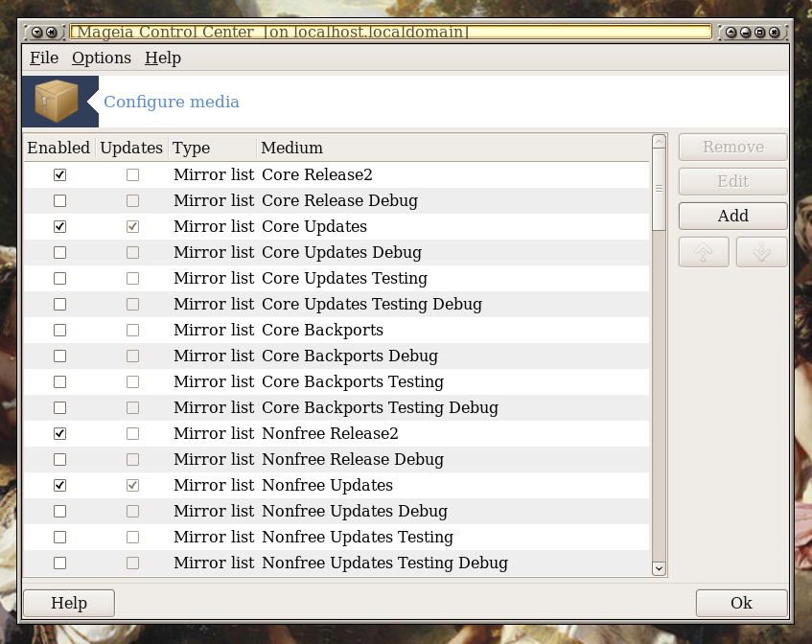Enable Nonfree Updates Testing Debug medium
Viewport: 812px width, 644px height.
(60, 563)
